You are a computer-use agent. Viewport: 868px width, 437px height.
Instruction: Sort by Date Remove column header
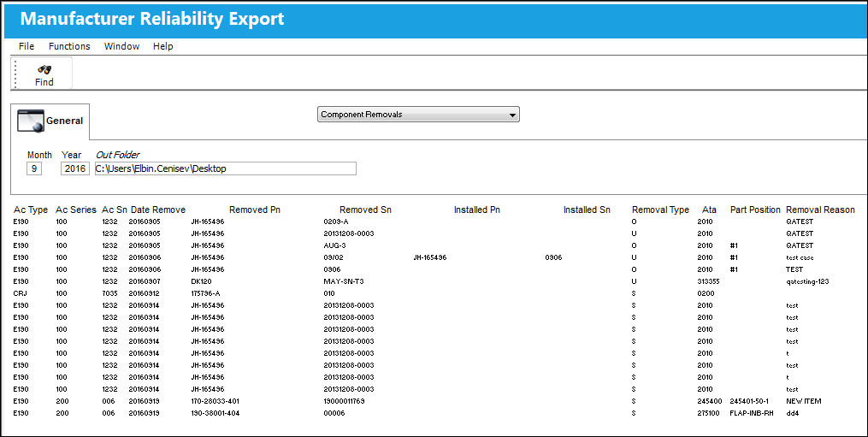click(157, 210)
